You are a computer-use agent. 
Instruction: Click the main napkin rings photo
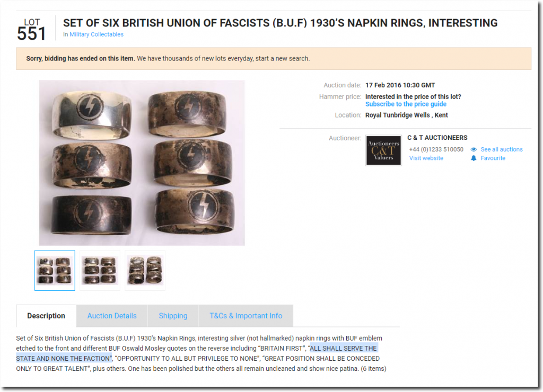pos(142,163)
